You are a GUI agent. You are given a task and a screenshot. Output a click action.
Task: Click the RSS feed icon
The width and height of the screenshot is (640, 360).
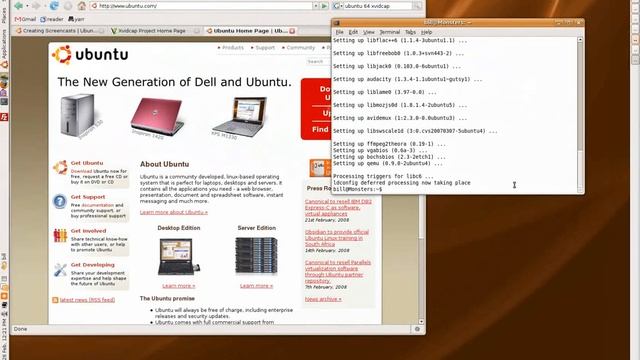coord(55,300)
